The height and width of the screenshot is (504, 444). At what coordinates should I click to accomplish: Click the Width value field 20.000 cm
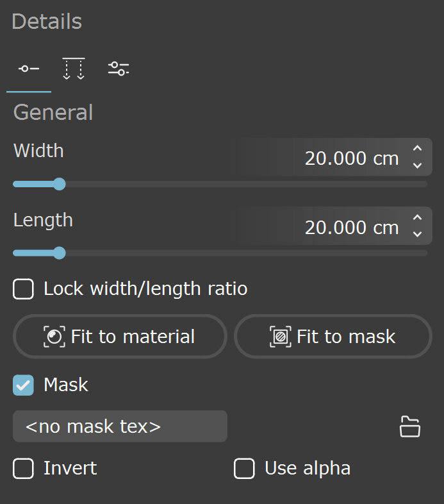click(x=333, y=157)
